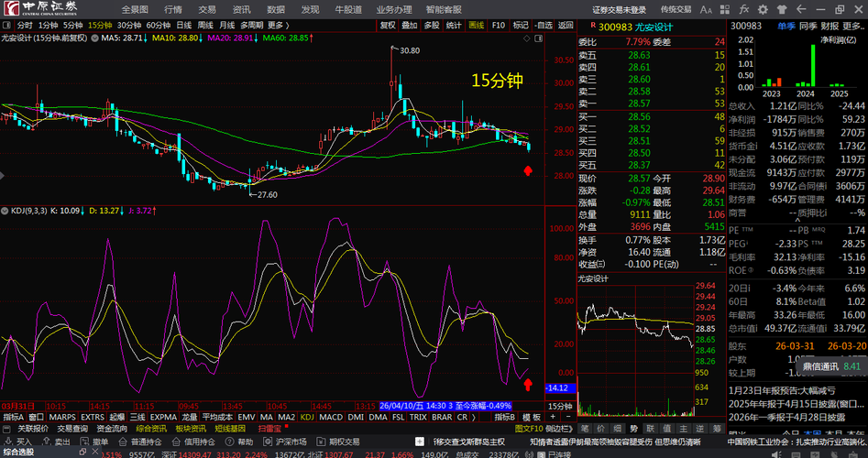This screenshot has width=868, height=458.
Task: Open 信用持仓 credit positions
Action: (x=193, y=442)
